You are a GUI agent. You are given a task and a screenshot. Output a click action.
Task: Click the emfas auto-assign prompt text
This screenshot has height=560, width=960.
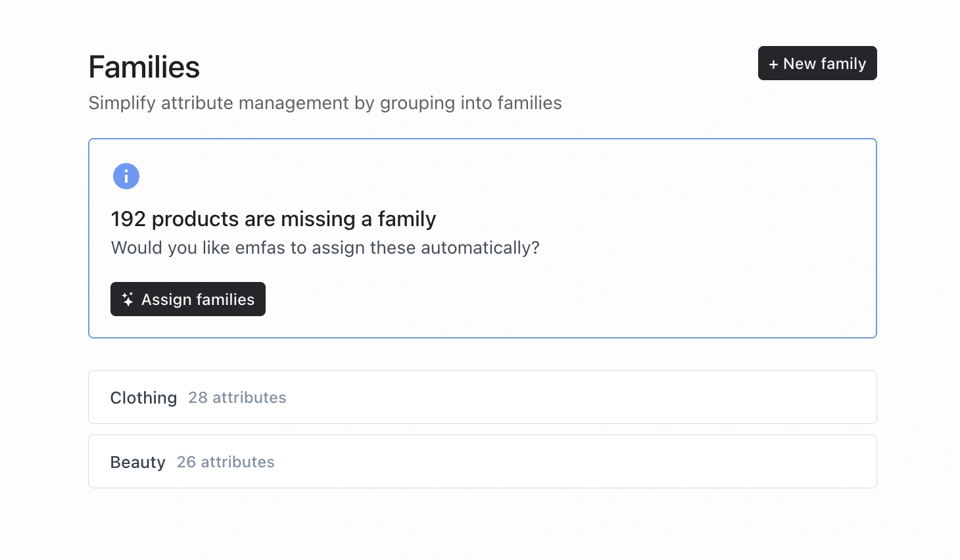325,248
